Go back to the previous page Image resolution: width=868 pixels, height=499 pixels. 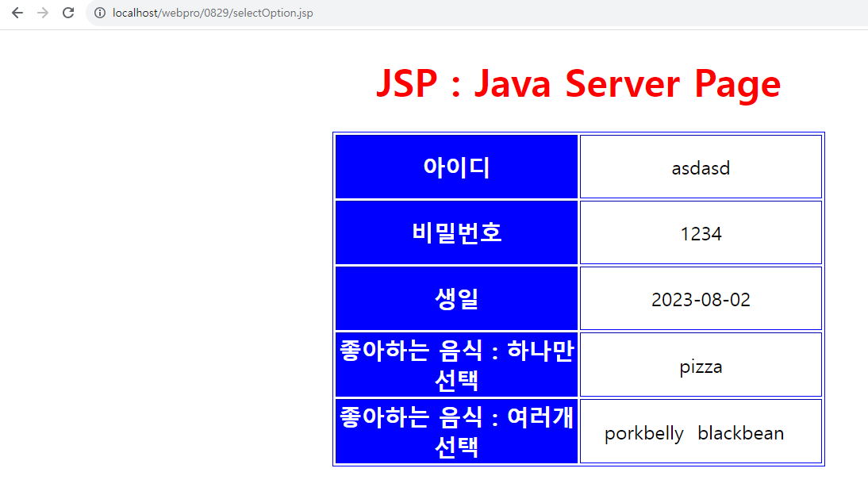pyautogui.click(x=17, y=13)
